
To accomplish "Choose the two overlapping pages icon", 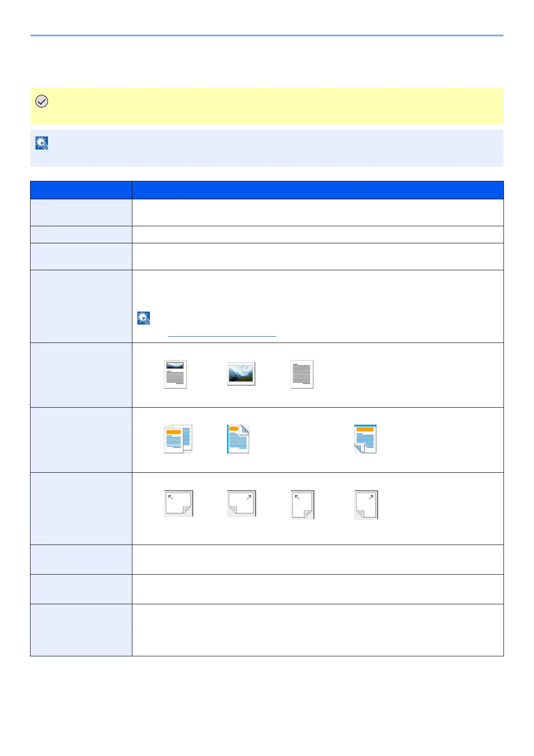I will [178, 439].
